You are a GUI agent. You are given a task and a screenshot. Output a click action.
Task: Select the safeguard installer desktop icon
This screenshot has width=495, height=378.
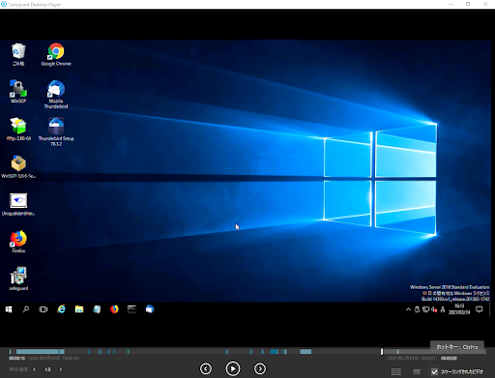[x=18, y=279]
